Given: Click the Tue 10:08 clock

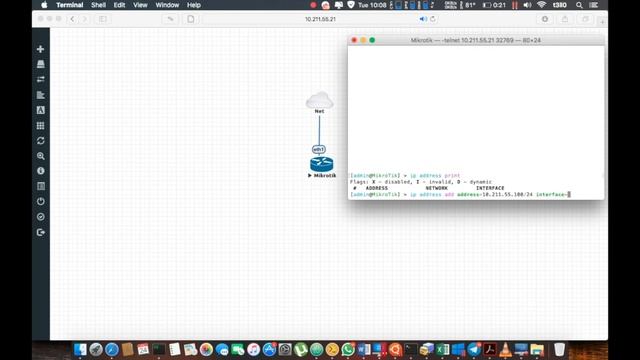Looking at the screenshot, I should tap(372, 5).
